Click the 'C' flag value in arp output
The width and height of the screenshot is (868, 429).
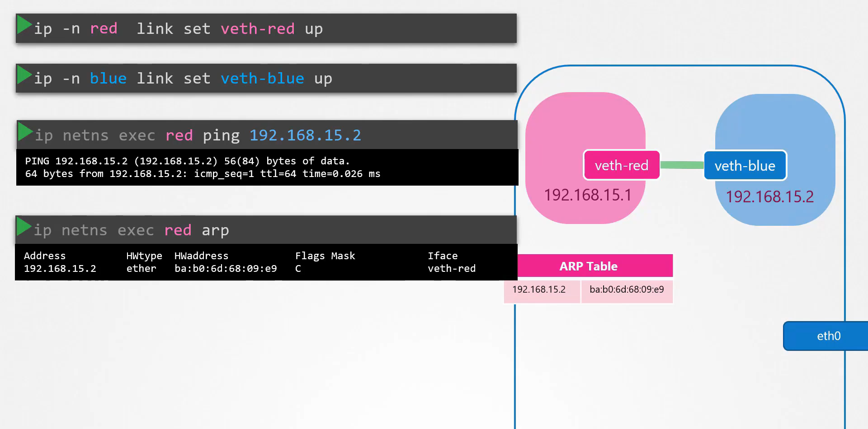click(298, 269)
